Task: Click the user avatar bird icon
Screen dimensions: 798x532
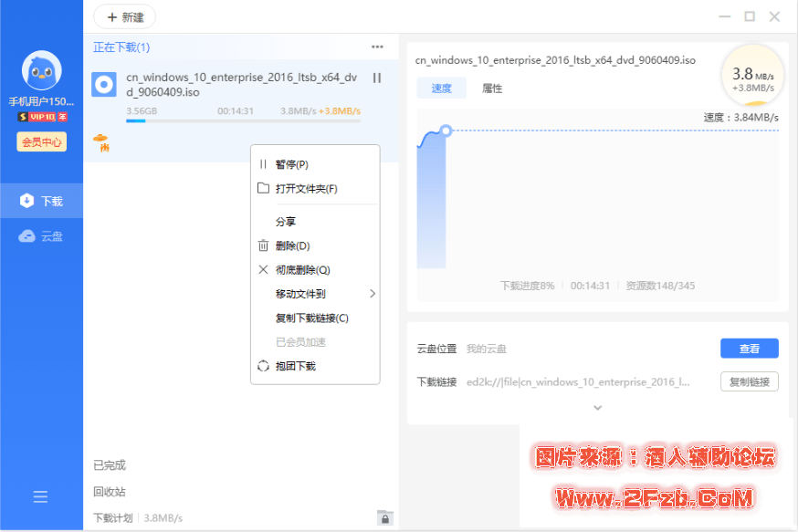Action: coord(41,70)
